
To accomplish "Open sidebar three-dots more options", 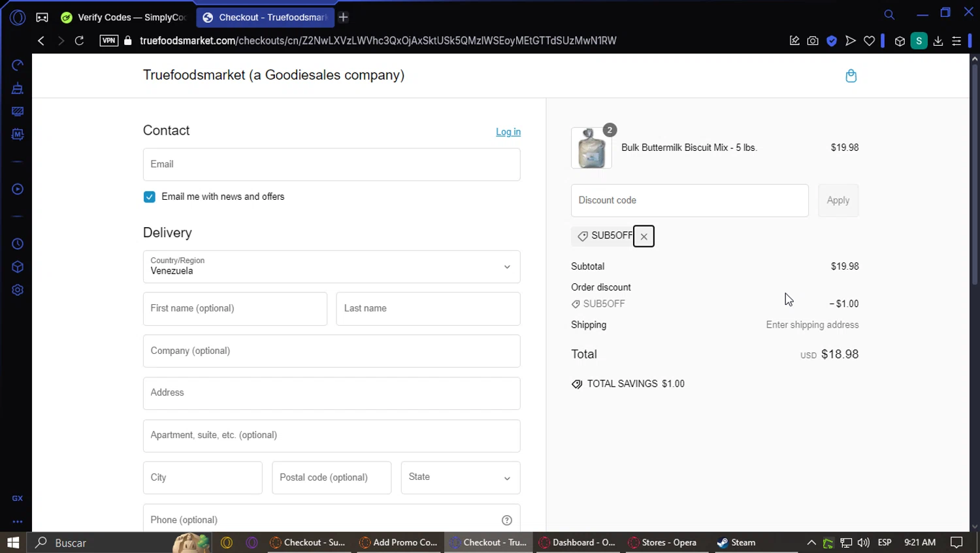I will (18, 522).
